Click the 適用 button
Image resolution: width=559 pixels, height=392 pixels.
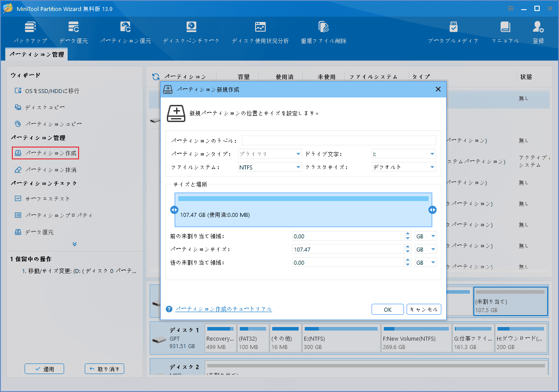pos(44,369)
